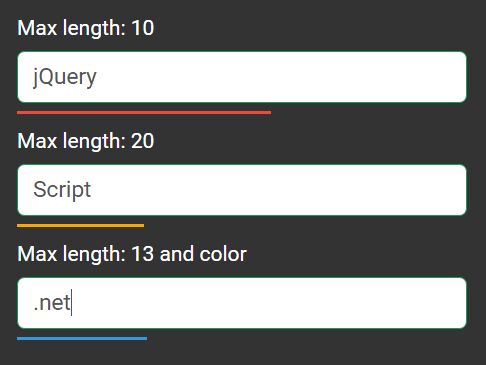Focus the input field containing jQuery
Screen dimensions: 486x365
pos(242,77)
